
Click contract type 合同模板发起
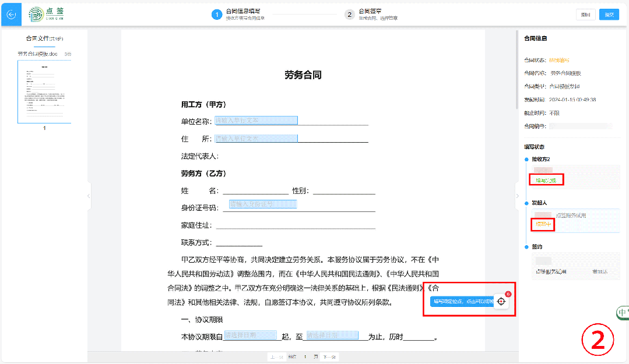564,86
